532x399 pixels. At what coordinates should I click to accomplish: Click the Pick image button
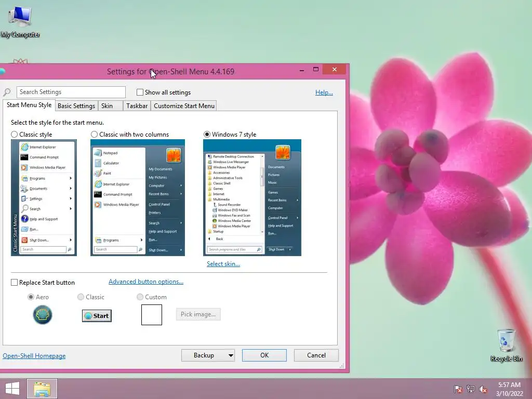(198, 314)
